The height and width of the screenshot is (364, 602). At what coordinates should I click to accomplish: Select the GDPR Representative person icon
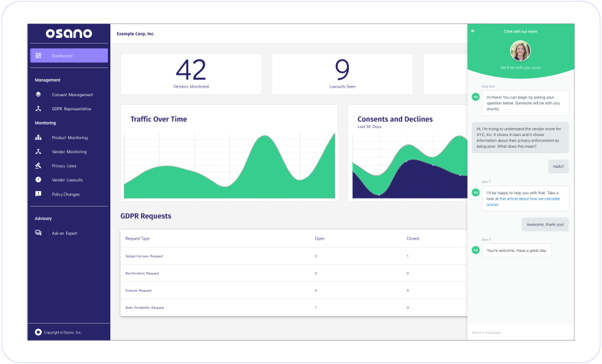pos(38,109)
